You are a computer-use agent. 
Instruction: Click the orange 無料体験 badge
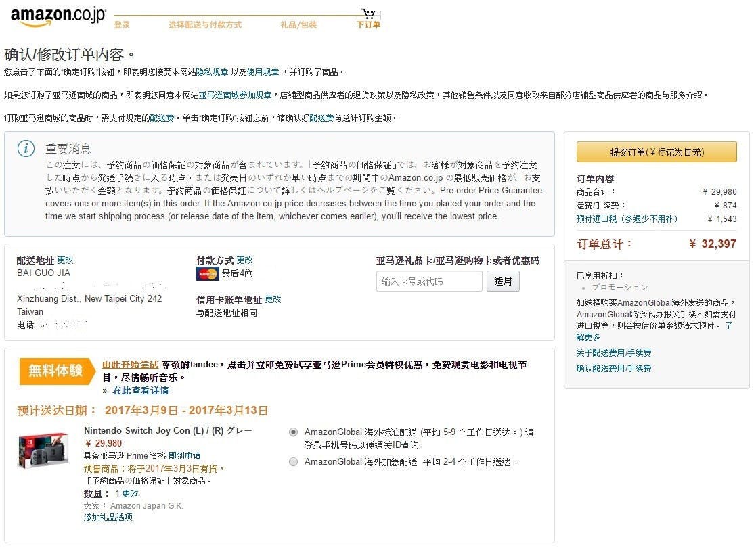pos(57,371)
